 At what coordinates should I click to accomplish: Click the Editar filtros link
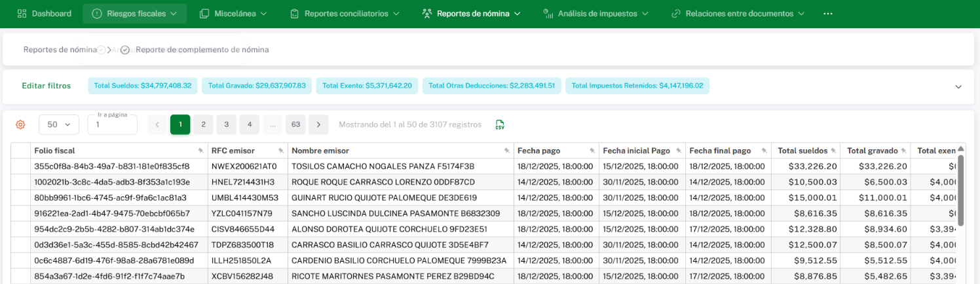pos(46,86)
